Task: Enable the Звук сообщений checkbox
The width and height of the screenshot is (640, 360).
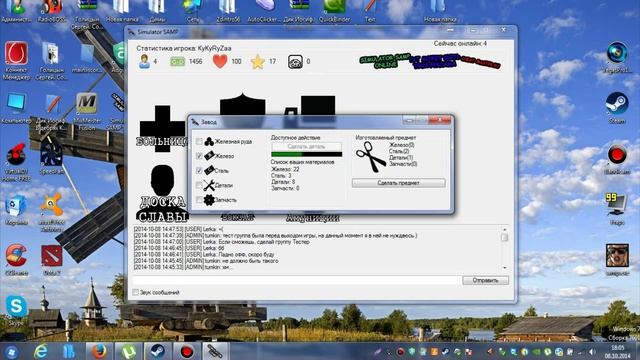Action: tap(136, 292)
